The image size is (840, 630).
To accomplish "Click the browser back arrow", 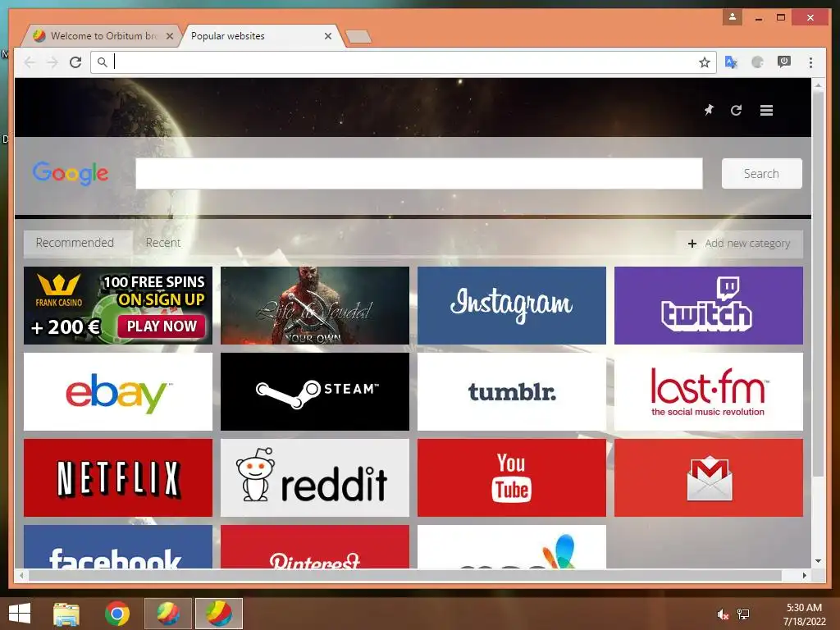I will pos(30,62).
